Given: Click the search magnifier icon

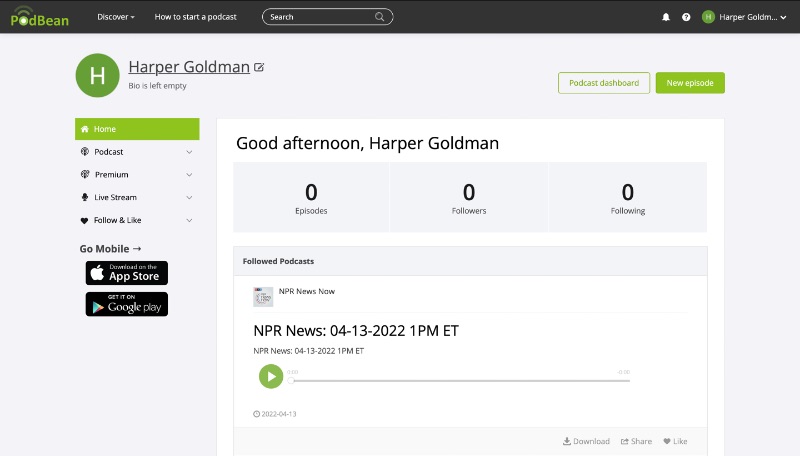Looking at the screenshot, I should tap(380, 17).
